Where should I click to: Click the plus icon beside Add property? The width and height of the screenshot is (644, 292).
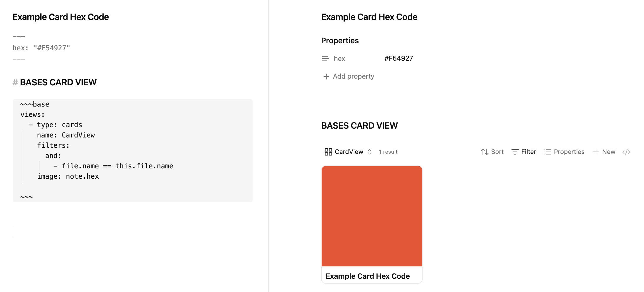[x=326, y=77]
